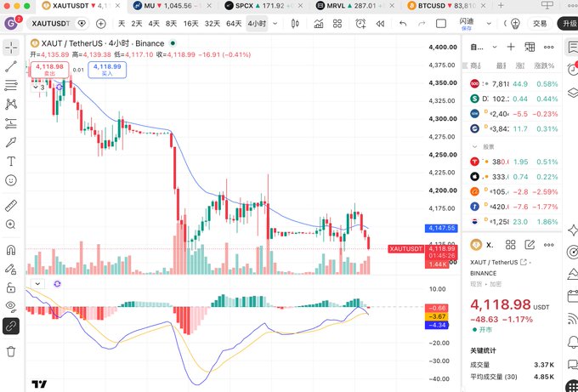Viewport: 578px width, 392px height.
Task: Select the ruler measure tool
Action: click(11, 206)
